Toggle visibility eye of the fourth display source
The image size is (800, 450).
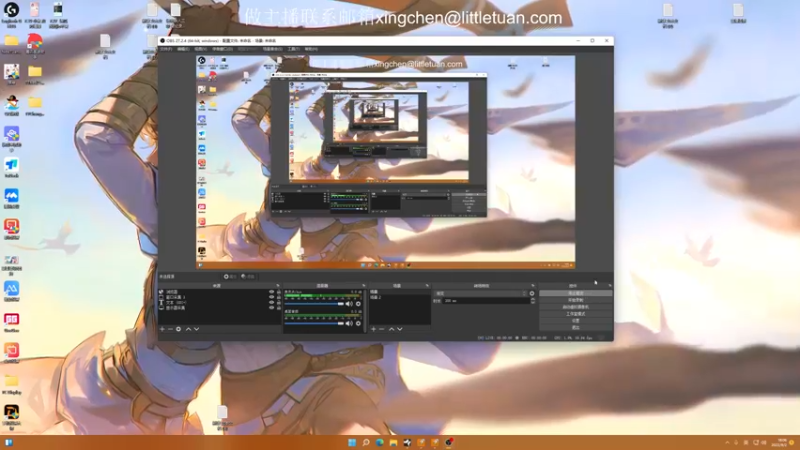click(x=271, y=308)
